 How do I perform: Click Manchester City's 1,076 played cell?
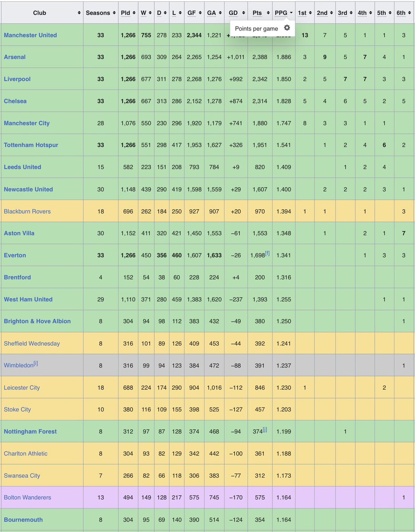[128, 123]
